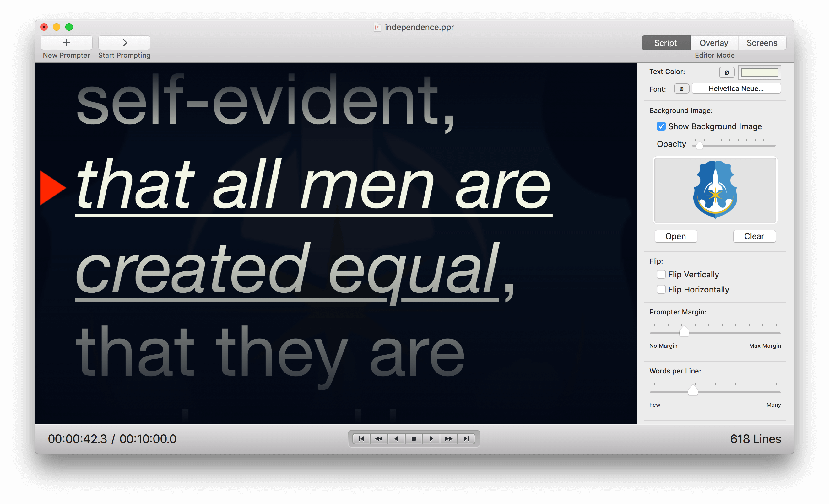The height and width of the screenshot is (504, 829).
Task: Enable Flip Horizontally option
Action: tap(661, 290)
